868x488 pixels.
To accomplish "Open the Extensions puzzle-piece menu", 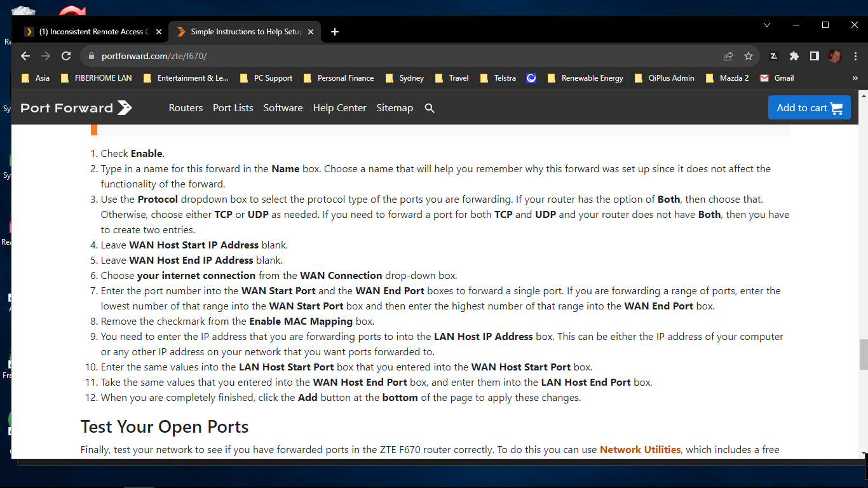I will coord(794,56).
